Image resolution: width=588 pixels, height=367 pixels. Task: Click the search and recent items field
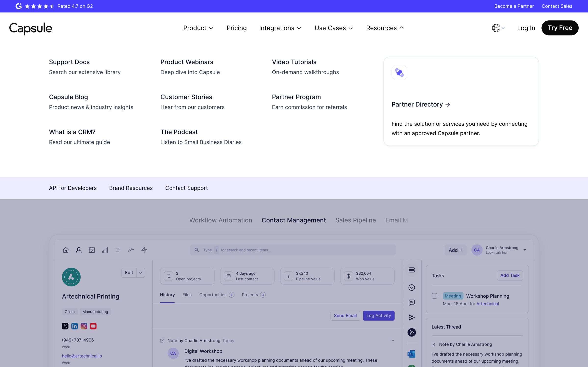293,250
